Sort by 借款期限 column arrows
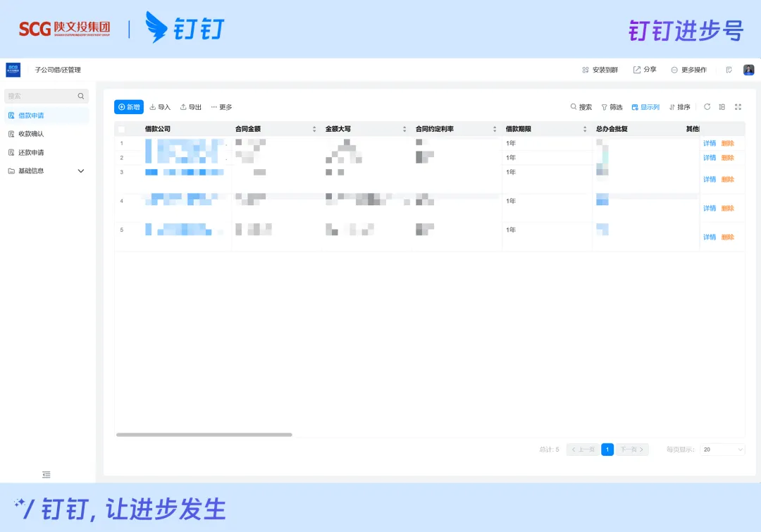Image resolution: width=761 pixels, height=532 pixels. pyautogui.click(x=585, y=129)
